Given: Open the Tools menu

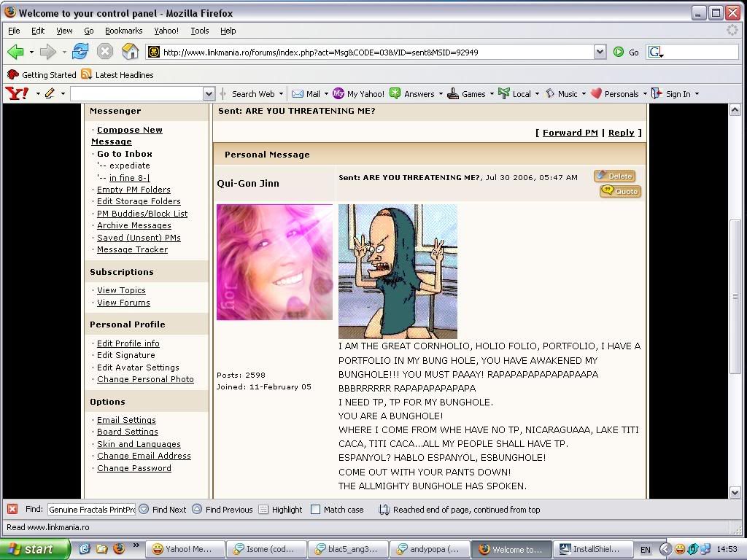Looking at the screenshot, I should (x=200, y=31).
